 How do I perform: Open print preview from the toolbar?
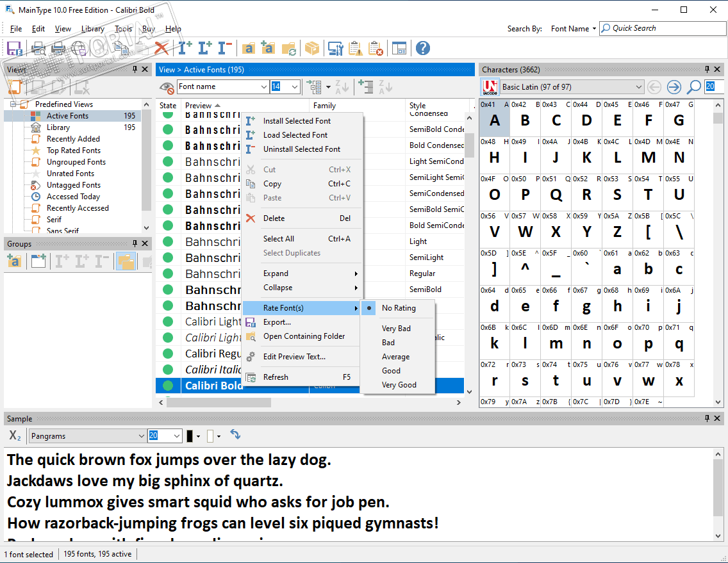(39, 48)
